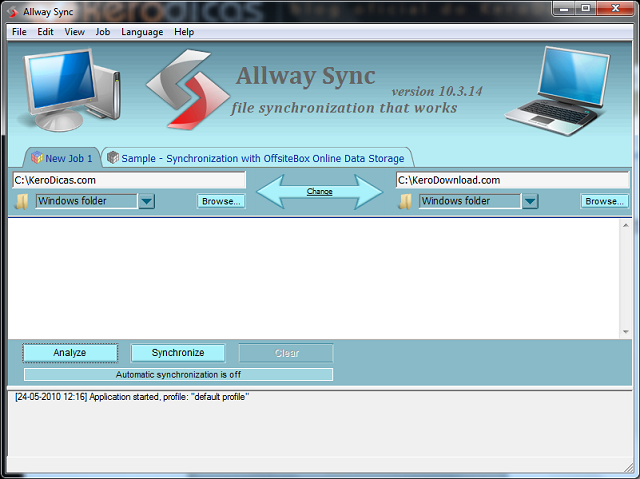The width and height of the screenshot is (640, 479).
Task: Click the Sample tab gray cube icon
Action: coord(113,157)
